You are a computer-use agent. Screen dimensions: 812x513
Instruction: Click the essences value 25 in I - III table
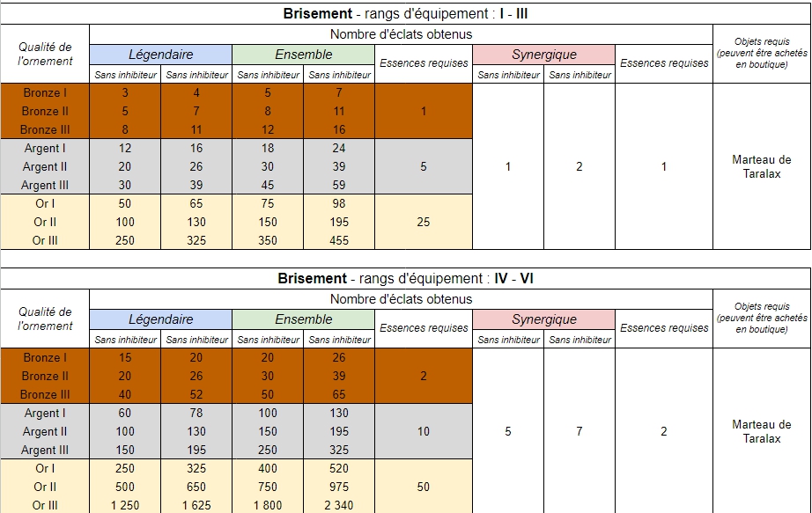click(x=423, y=222)
